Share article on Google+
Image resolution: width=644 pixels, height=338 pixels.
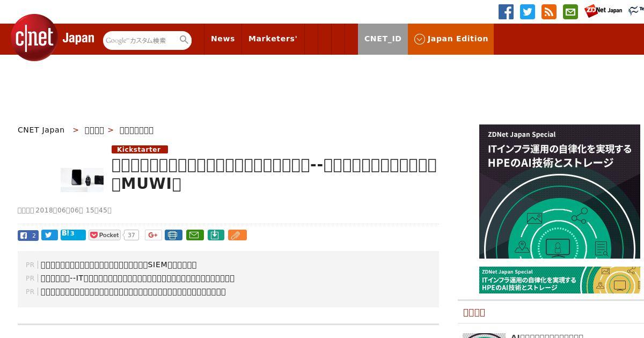coord(153,235)
